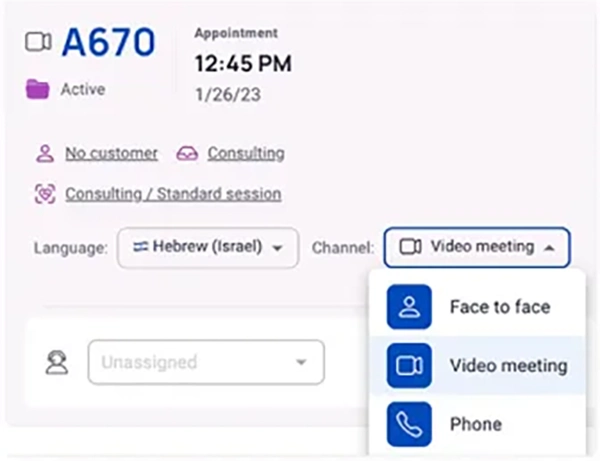Viewport: 600px width, 461px height.
Task: Click the Face to face person icon
Action: (409, 307)
